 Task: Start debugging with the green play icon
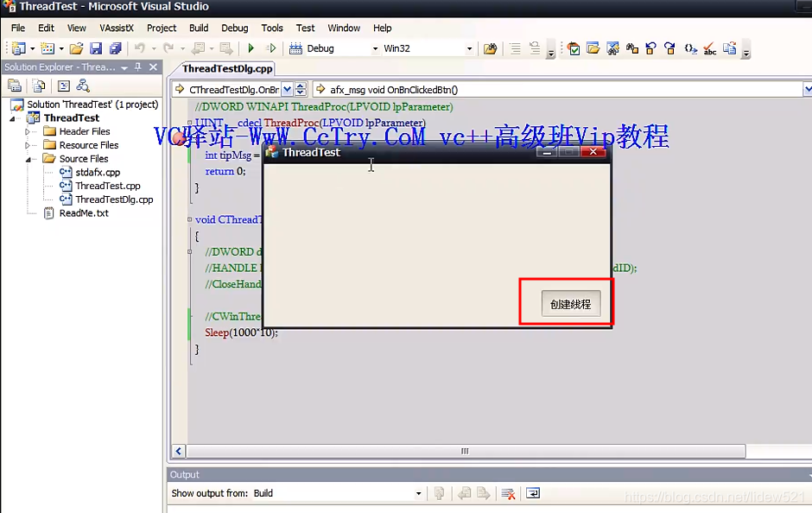click(x=251, y=48)
